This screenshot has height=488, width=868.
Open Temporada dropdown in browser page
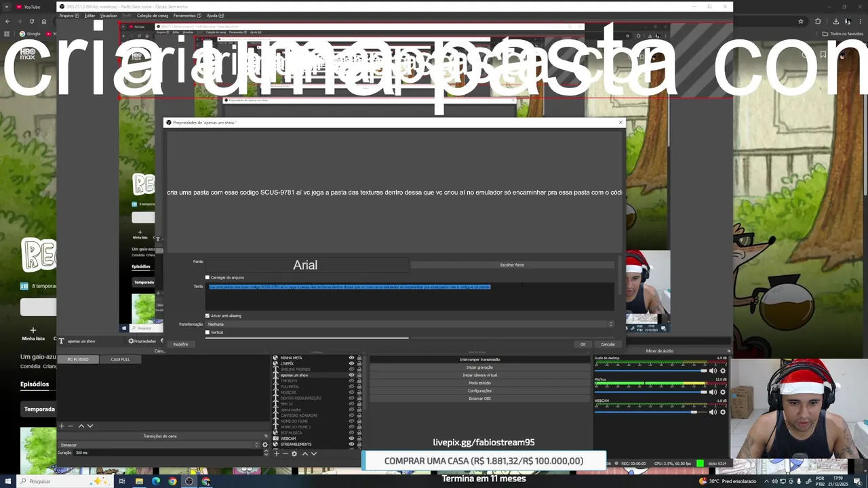[x=39, y=409]
